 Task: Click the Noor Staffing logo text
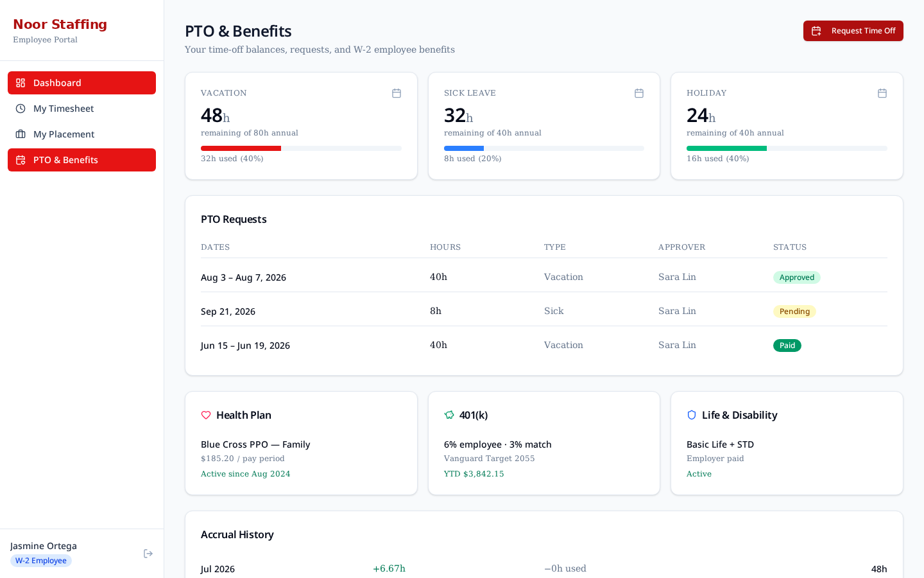click(60, 24)
